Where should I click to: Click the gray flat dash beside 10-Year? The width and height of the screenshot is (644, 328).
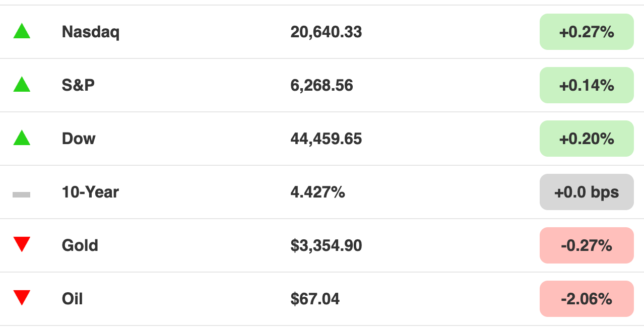pyautogui.click(x=22, y=194)
